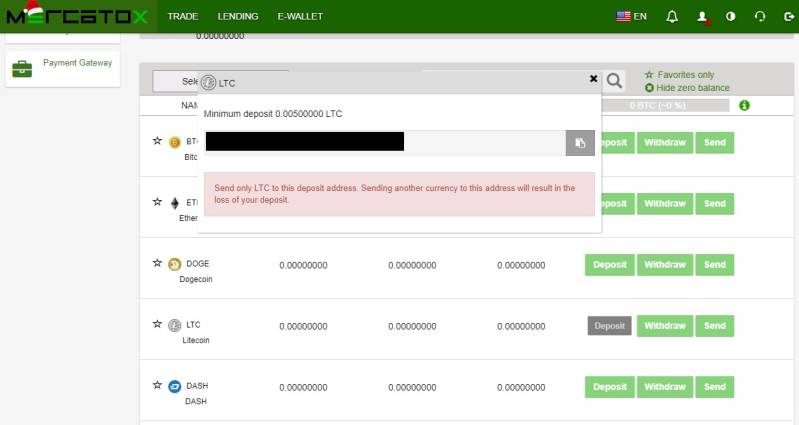Click Withdraw in the Bitcoin row

(664, 143)
